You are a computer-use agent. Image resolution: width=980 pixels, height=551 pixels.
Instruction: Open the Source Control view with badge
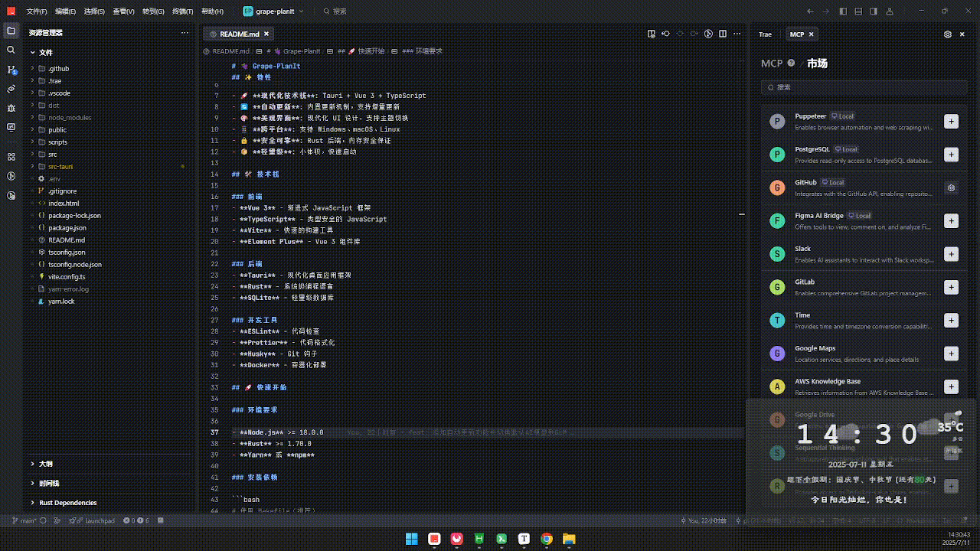point(11,69)
